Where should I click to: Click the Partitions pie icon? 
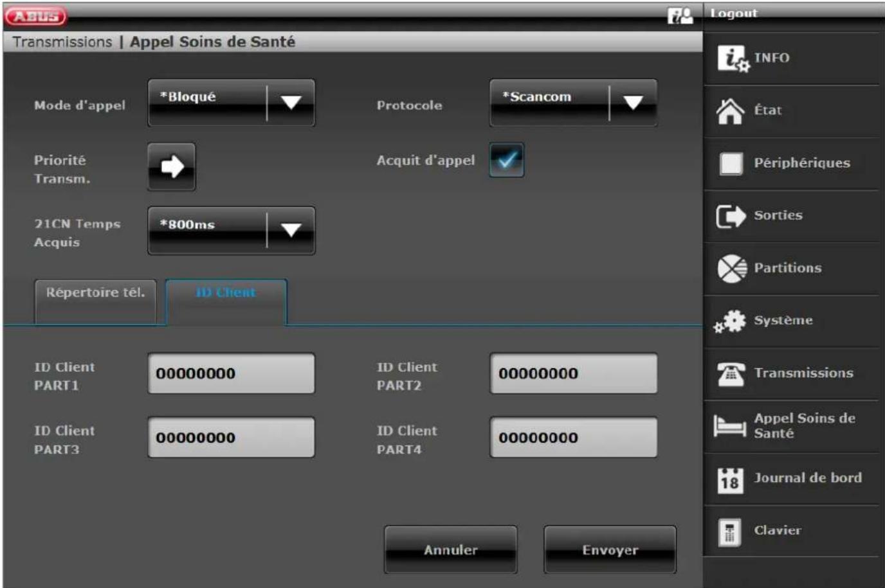point(731,269)
